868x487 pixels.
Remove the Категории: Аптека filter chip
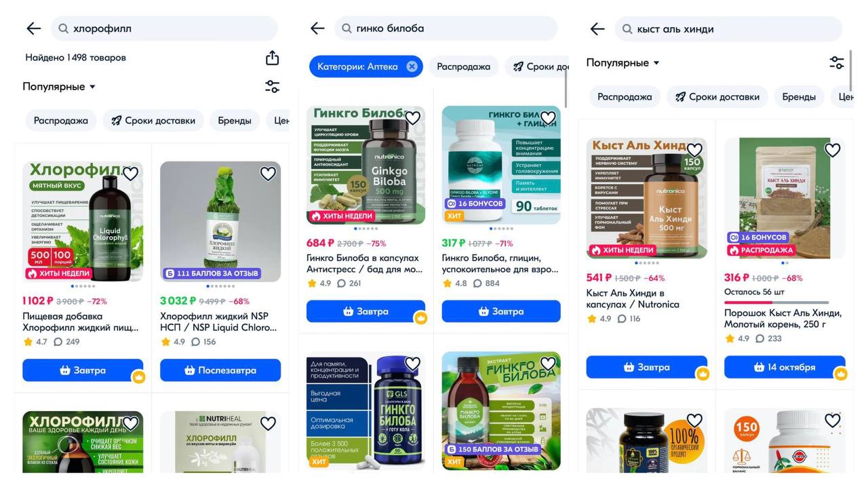tap(412, 66)
